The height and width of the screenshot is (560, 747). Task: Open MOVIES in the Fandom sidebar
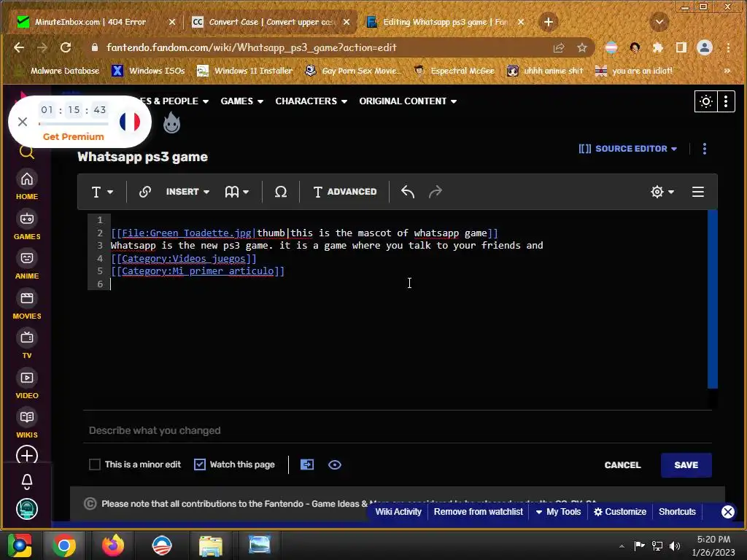tap(27, 305)
